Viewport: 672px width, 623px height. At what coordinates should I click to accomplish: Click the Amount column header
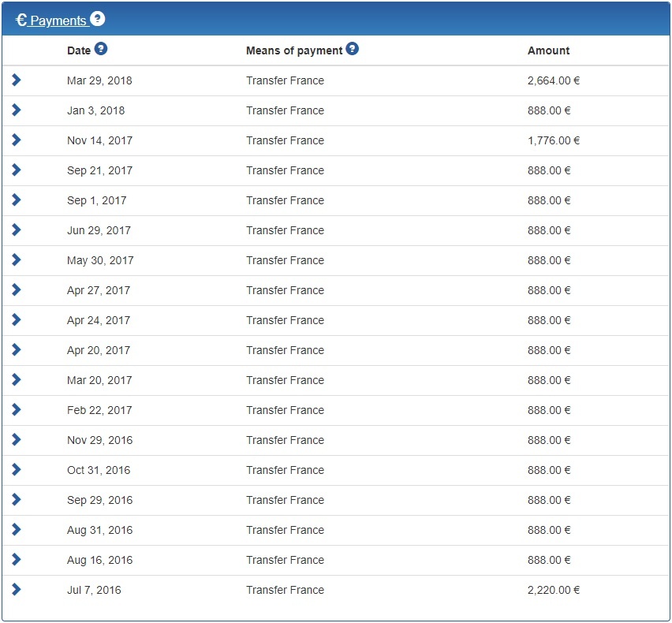point(548,50)
